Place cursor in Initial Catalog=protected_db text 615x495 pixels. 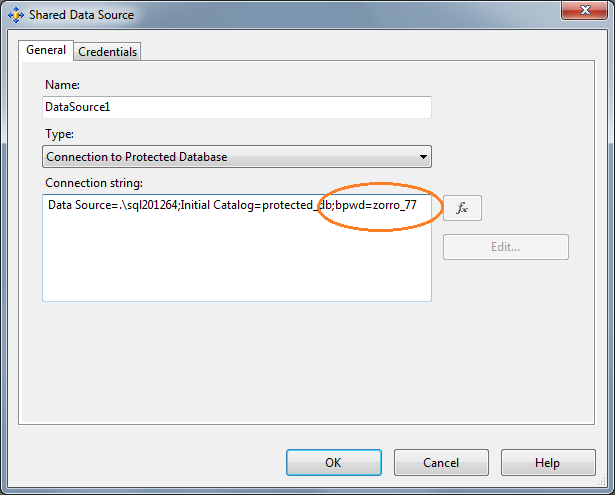point(254,205)
